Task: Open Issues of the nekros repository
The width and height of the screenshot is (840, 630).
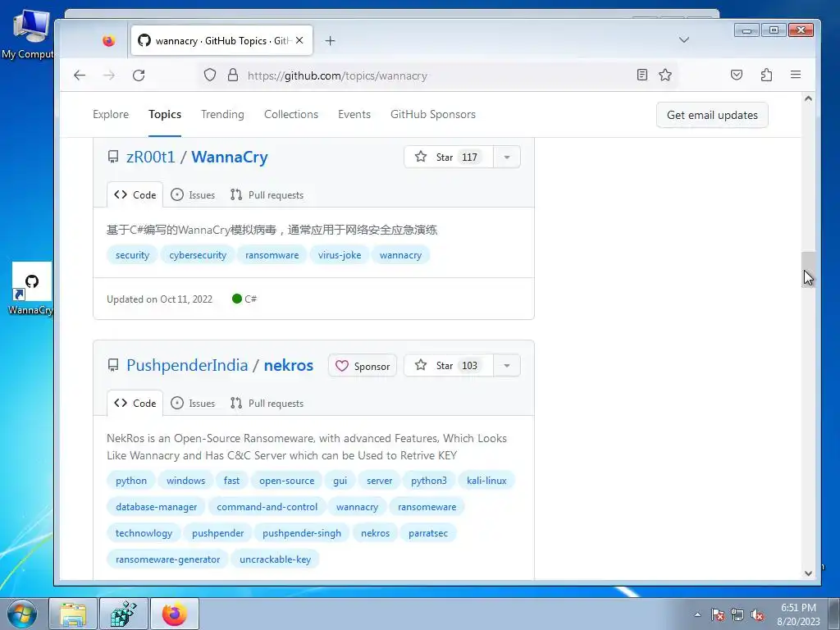Action: coord(193,404)
